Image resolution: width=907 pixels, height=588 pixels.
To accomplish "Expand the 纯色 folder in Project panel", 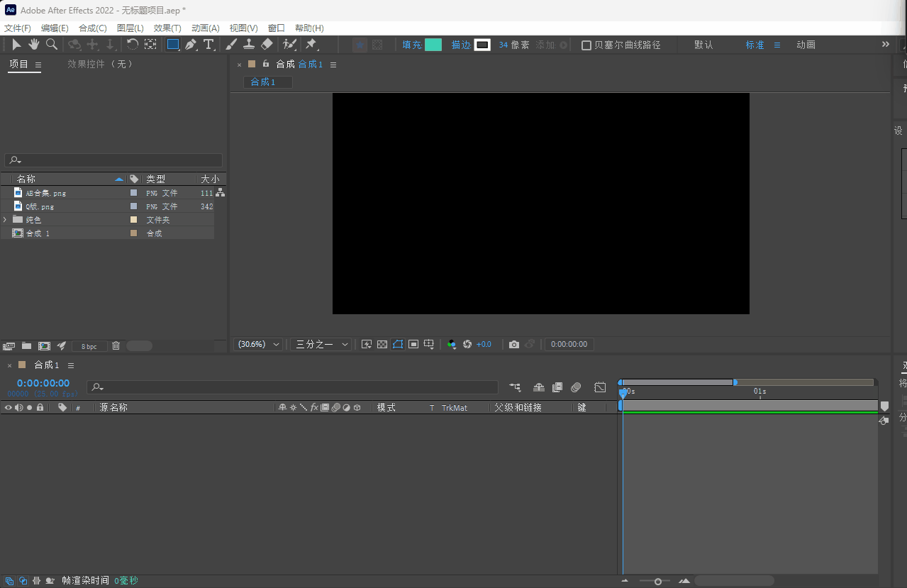I will pyautogui.click(x=5, y=220).
